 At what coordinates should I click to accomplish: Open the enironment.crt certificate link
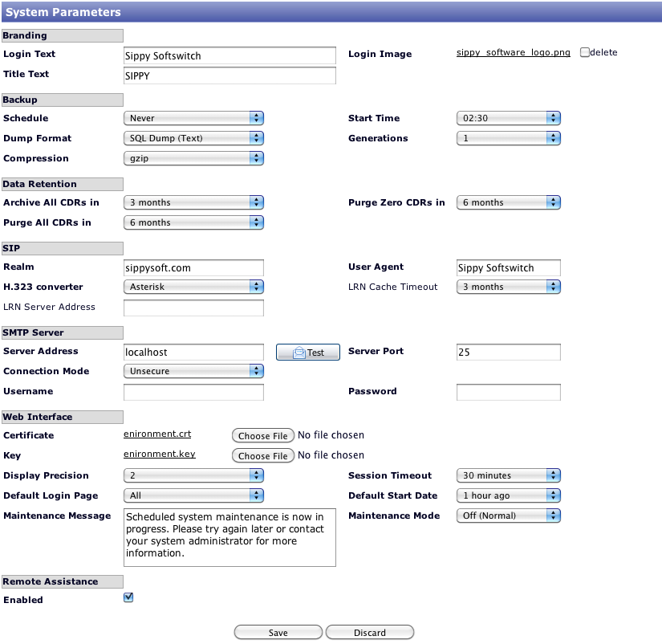click(157, 434)
